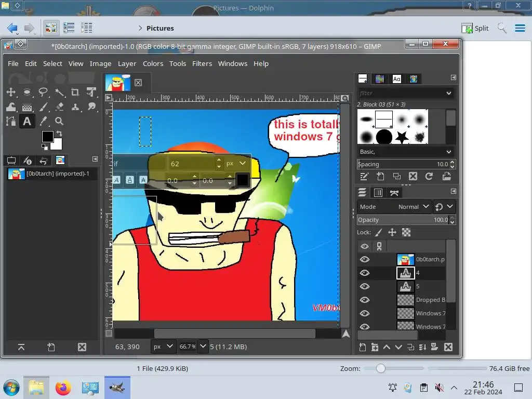The height and width of the screenshot is (399, 532).
Task: Select the Move tool in GIMP toolbox
Action: pyautogui.click(x=11, y=92)
